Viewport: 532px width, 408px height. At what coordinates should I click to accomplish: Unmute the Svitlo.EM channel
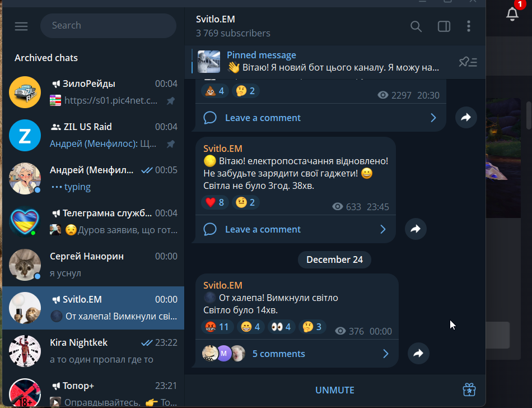(x=334, y=390)
